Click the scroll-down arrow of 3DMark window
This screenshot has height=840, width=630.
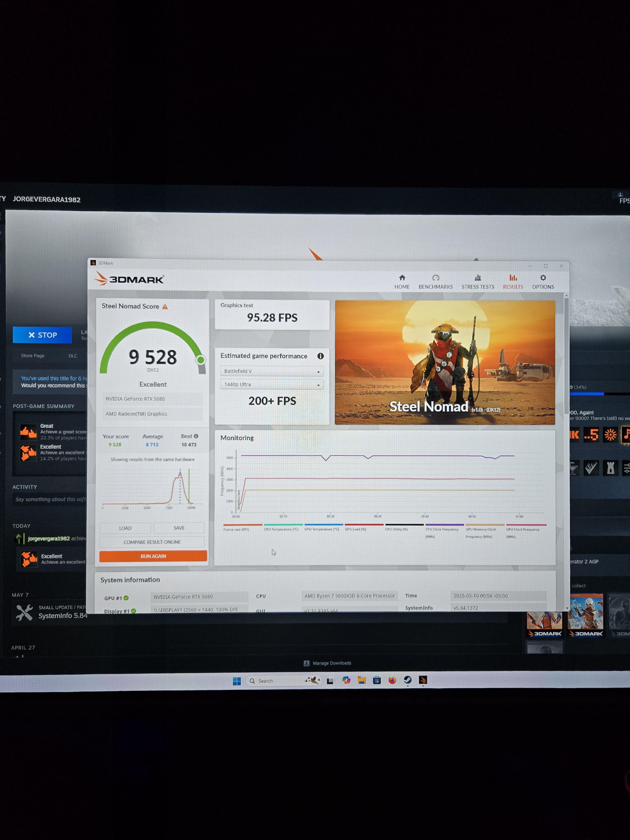coord(567,608)
